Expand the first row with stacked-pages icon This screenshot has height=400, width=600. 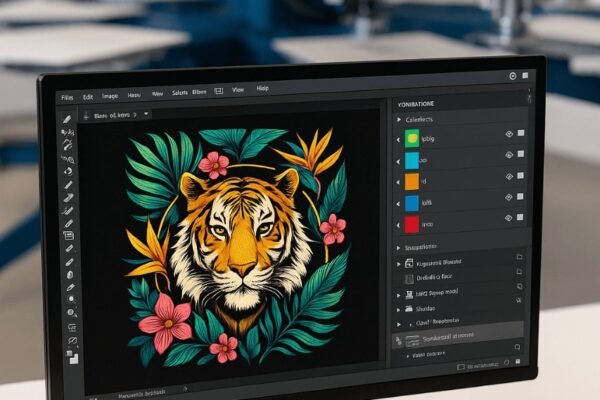click(398, 264)
